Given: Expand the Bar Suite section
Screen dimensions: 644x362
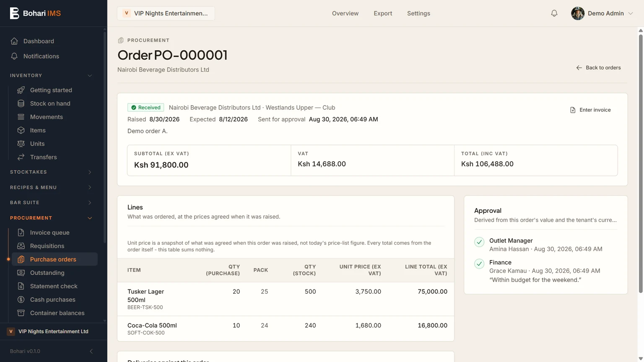Looking at the screenshot, I should 89,202.
